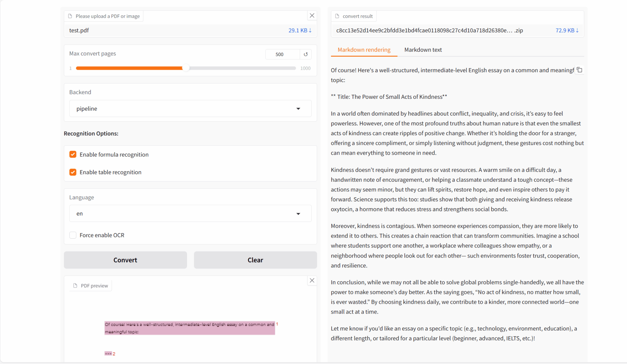The width and height of the screenshot is (627, 364).
Task: Select Markdown rendering tab
Action: 364,50
